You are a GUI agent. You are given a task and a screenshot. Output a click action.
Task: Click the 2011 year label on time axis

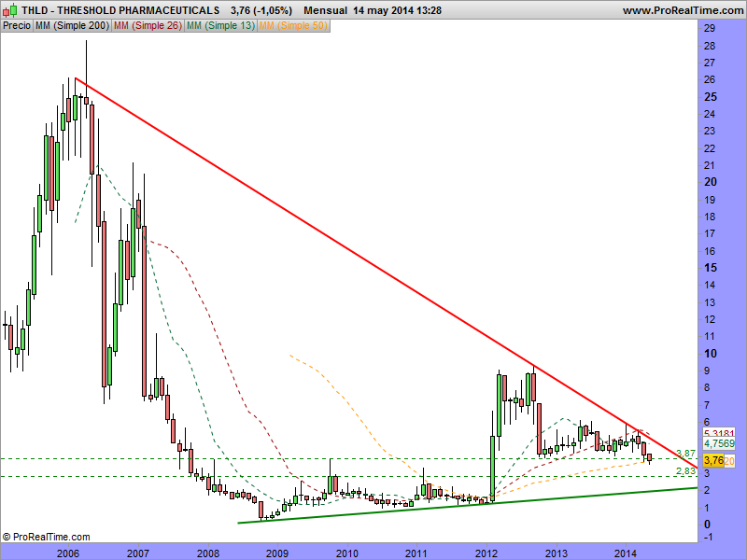pyautogui.click(x=416, y=553)
